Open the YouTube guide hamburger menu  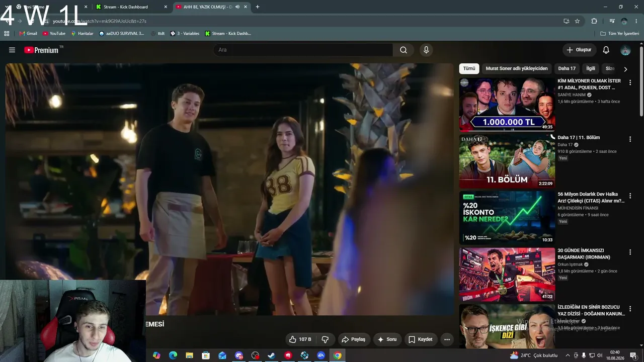click(12, 50)
